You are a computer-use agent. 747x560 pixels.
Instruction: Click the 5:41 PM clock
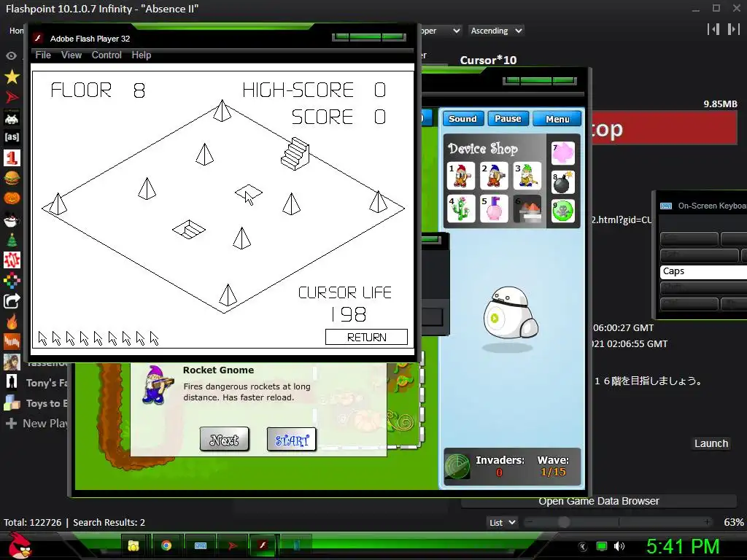pos(683,546)
